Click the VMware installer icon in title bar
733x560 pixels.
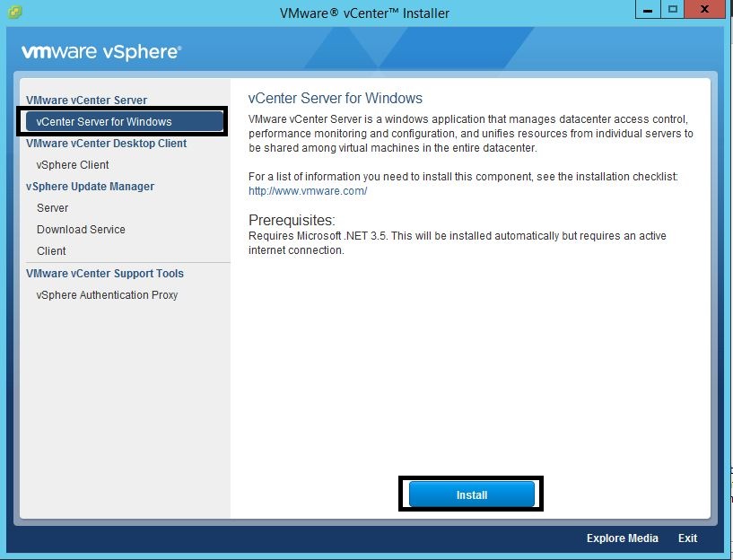click(x=13, y=13)
